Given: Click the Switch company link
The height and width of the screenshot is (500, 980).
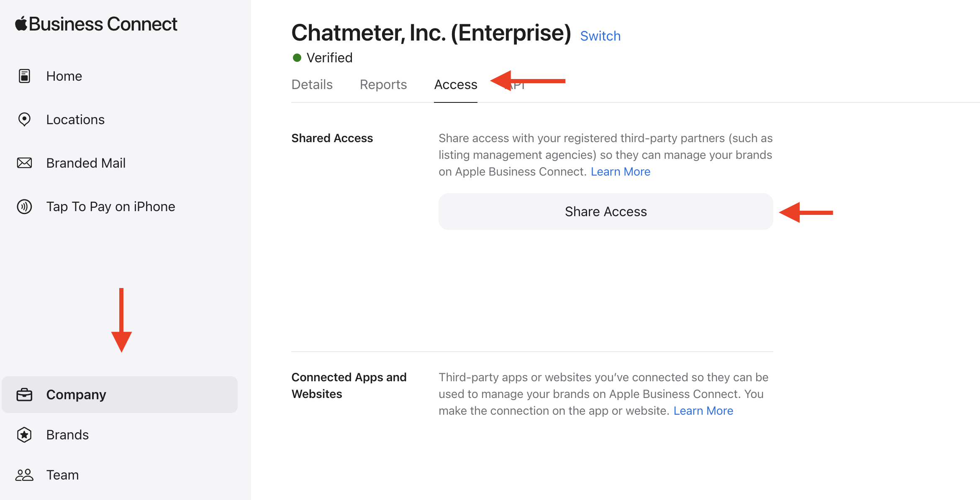Looking at the screenshot, I should 600,36.
